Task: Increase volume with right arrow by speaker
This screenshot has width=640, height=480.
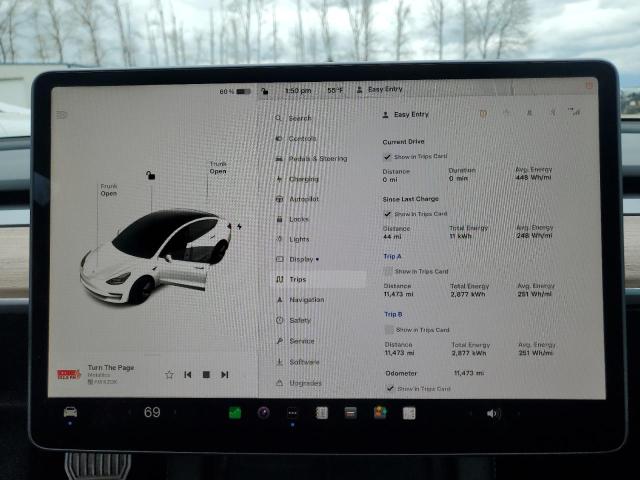Action: click(x=519, y=413)
